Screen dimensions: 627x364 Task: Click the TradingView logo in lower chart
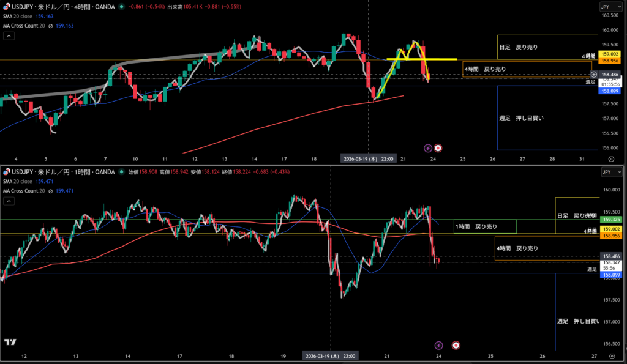click(10, 343)
